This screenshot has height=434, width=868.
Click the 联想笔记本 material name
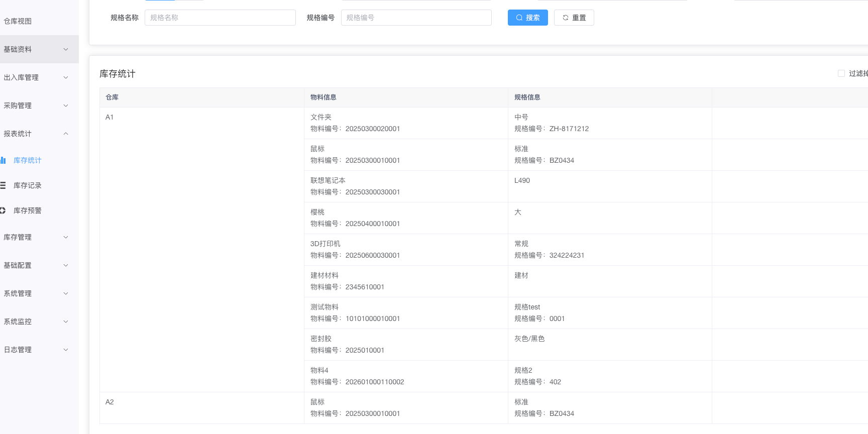[328, 180]
